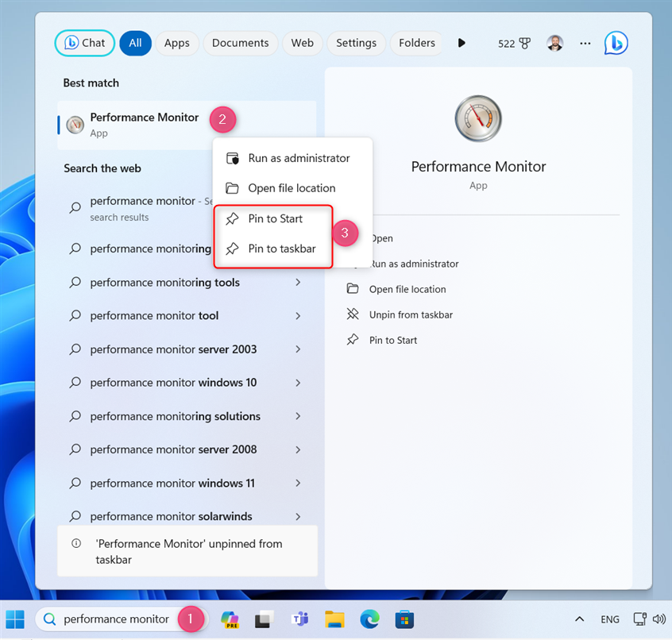The width and height of the screenshot is (672, 640).
Task: Open the three-dots more options menu
Action: point(585,43)
